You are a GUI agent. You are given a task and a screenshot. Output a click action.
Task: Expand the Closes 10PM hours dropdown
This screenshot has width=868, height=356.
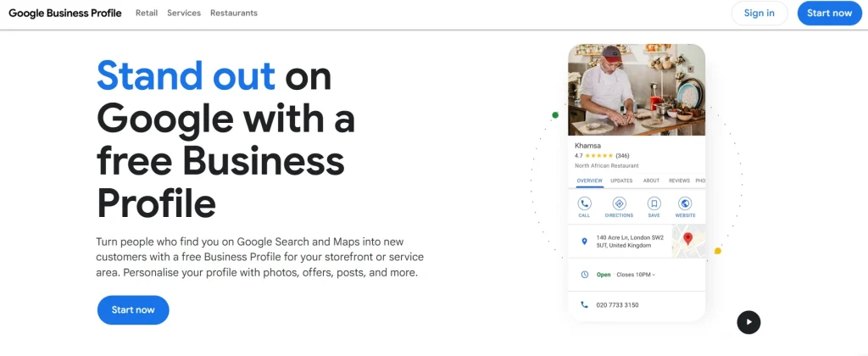(x=636, y=275)
